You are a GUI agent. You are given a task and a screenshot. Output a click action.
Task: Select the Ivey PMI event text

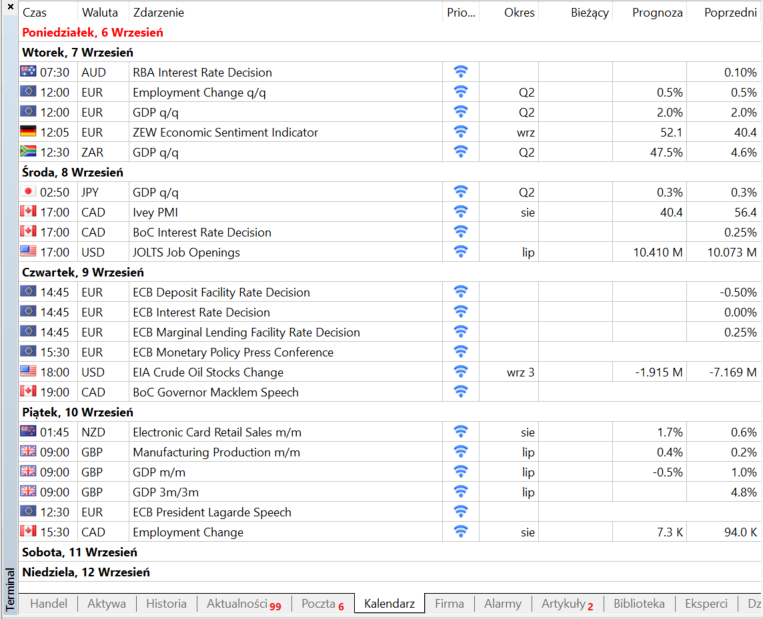[x=155, y=213]
